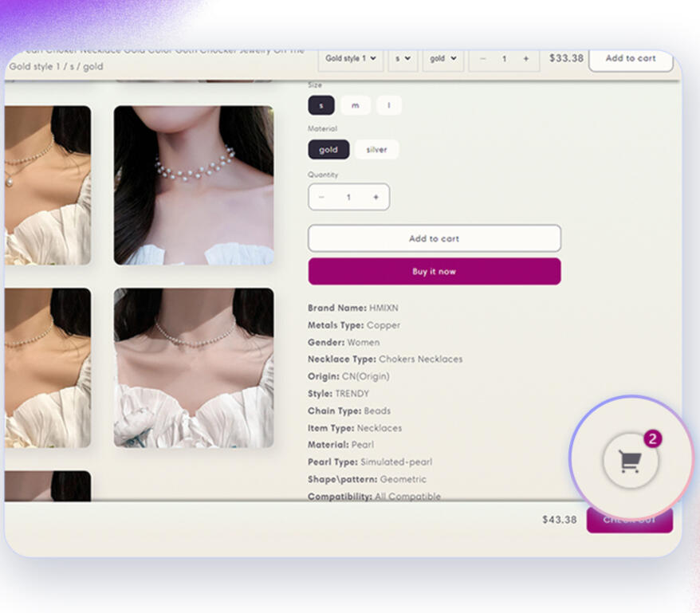Viewport: 700px width, 613px height.
Task: Click the Buy it now button
Action: pyautogui.click(x=434, y=272)
